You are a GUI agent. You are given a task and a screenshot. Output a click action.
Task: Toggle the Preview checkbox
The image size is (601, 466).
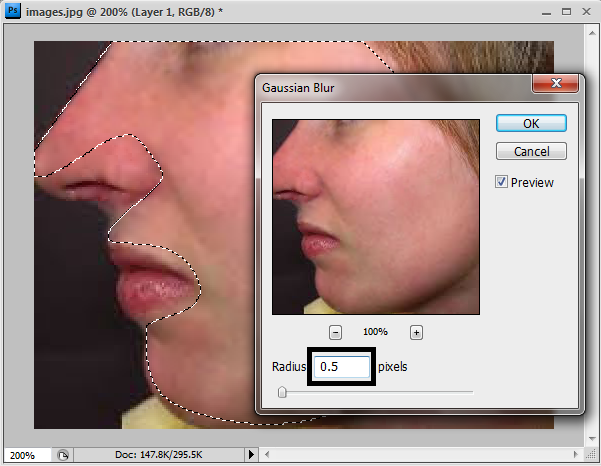tap(501, 182)
